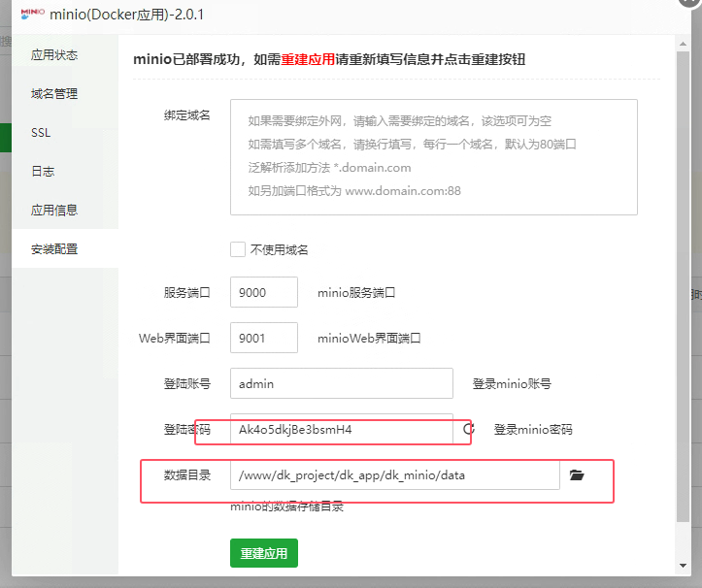
Task: Close the minio dialog with the X
Action: pyautogui.click(x=690, y=2)
